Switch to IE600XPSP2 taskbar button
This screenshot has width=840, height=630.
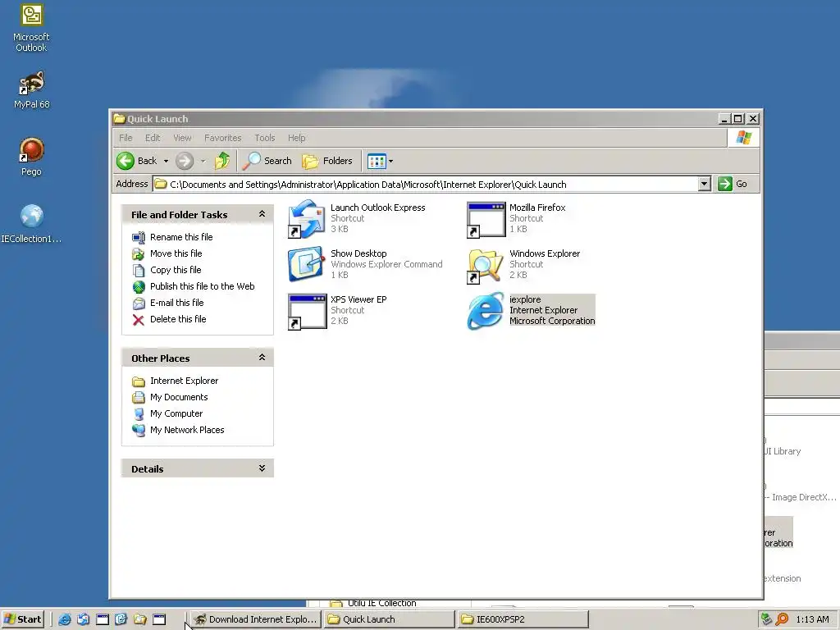click(x=523, y=619)
